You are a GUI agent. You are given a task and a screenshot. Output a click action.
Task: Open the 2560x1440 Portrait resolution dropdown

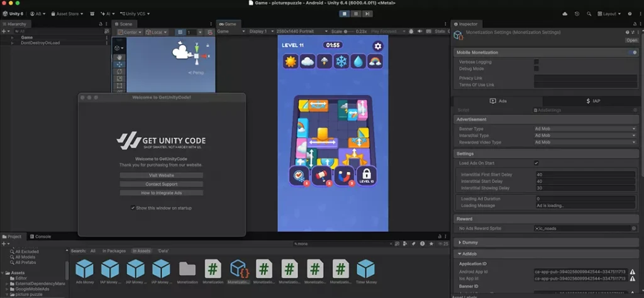[302, 31]
